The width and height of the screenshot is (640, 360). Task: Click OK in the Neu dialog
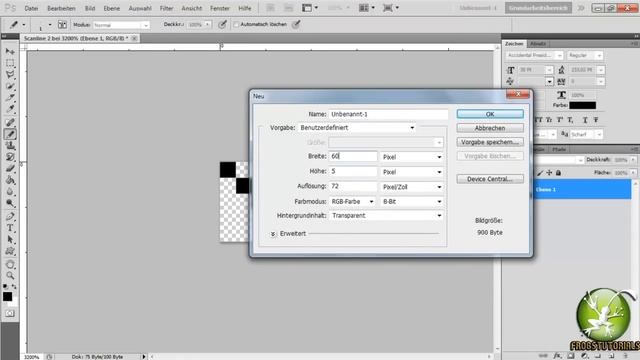tap(490, 114)
